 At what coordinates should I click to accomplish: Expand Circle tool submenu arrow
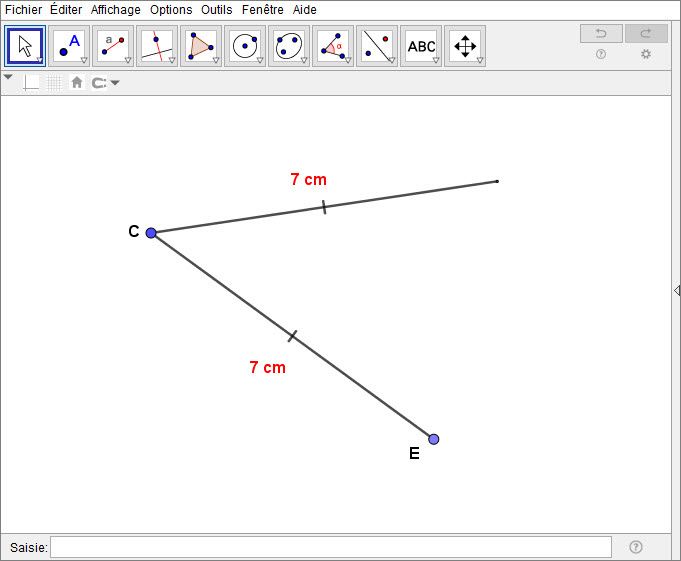pos(260,60)
